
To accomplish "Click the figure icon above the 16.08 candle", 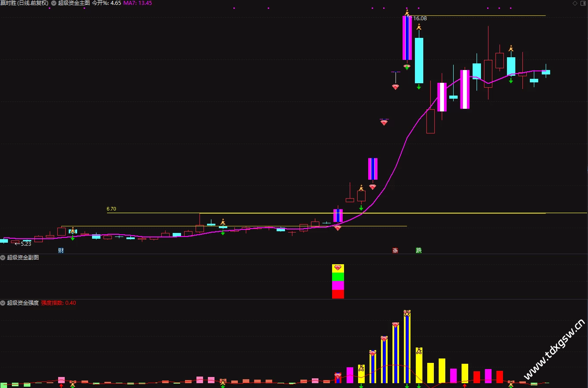I will pos(407,13).
